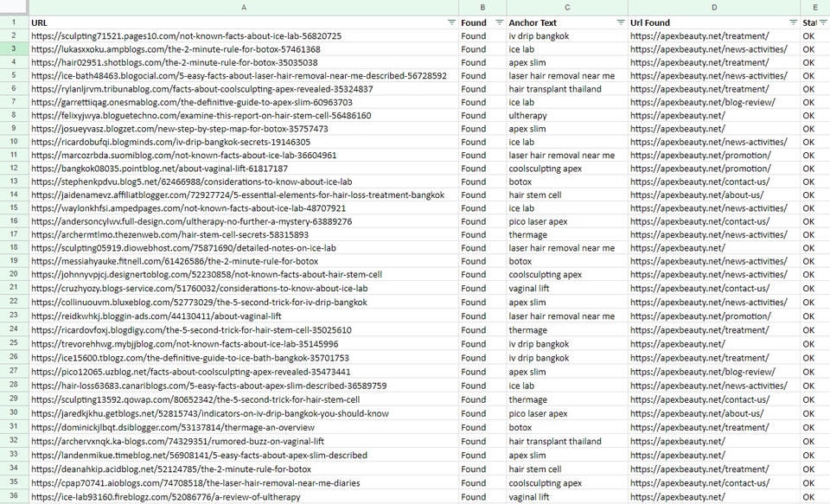Open filter dropdown for URL column
Viewport: 830px width, 504px height.
(451, 22)
